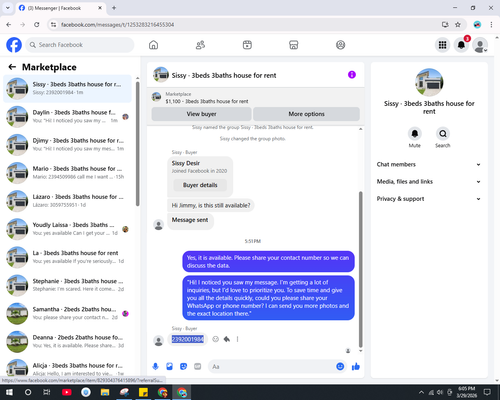Click the More options button
The image size is (500, 400).
coord(306,114)
